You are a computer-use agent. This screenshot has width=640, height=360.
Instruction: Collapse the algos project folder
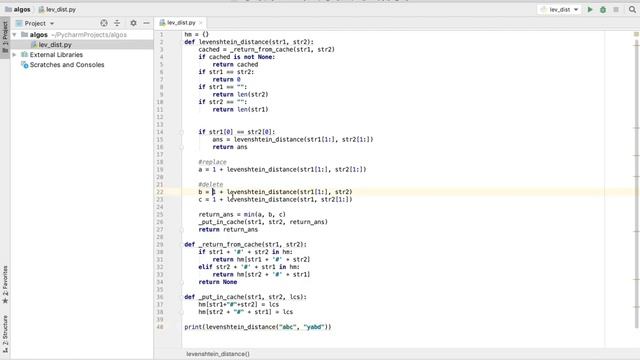pyautogui.click(x=15, y=35)
